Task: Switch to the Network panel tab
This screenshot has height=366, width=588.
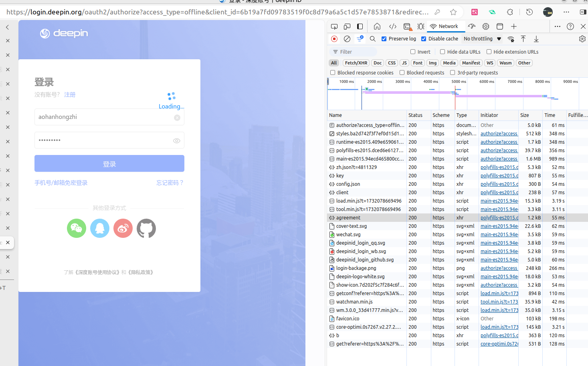Action: coord(444,26)
